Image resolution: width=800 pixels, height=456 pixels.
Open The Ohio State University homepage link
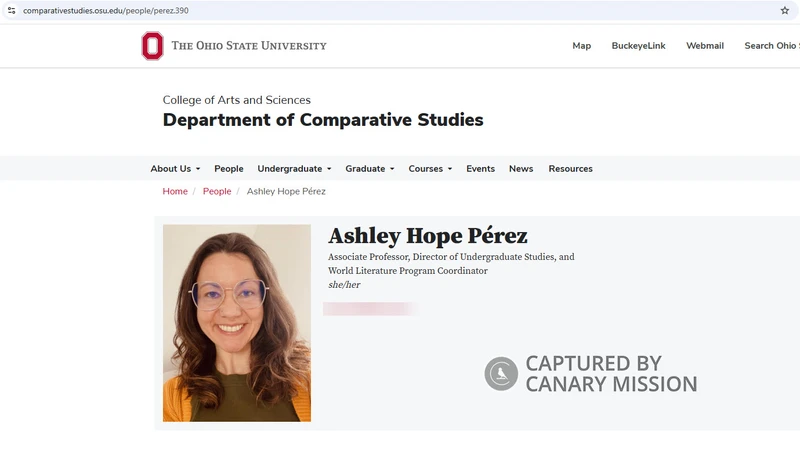[249, 46]
